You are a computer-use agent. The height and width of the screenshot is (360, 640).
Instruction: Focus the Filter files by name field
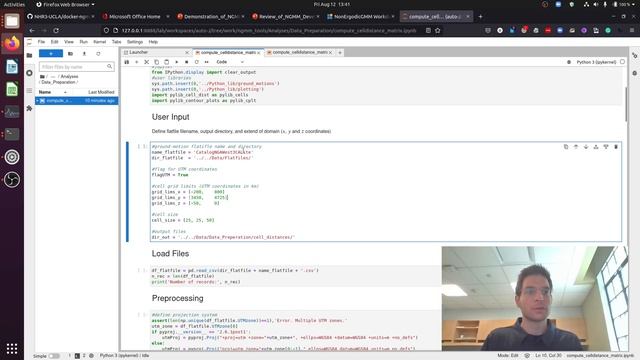[76, 67]
